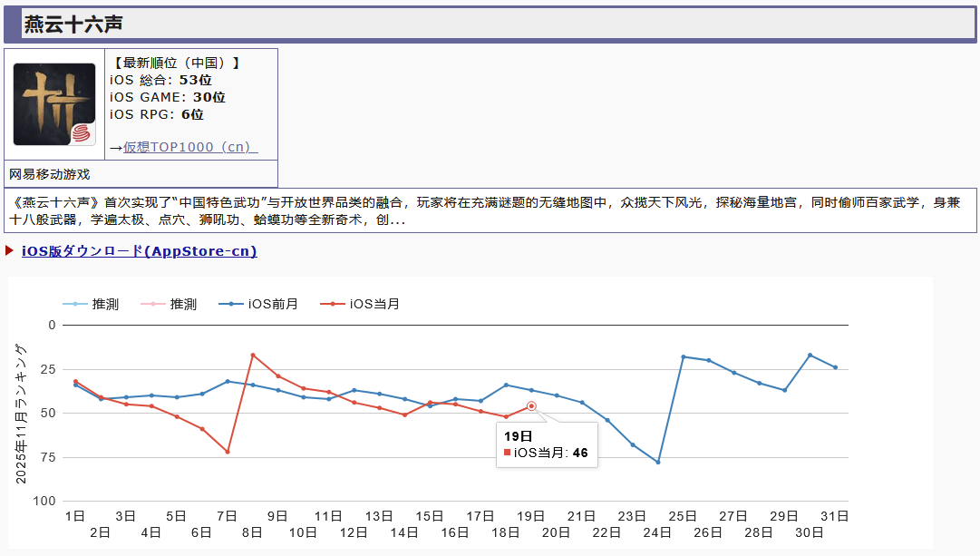Click the blue data point on 7日
980x556 pixels.
228,381
